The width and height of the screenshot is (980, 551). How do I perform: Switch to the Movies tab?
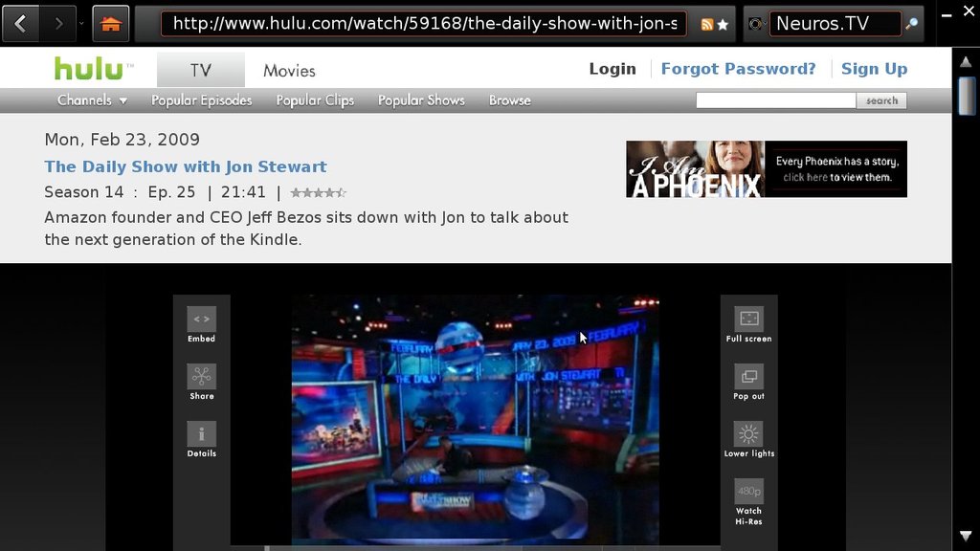coord(289,71)
